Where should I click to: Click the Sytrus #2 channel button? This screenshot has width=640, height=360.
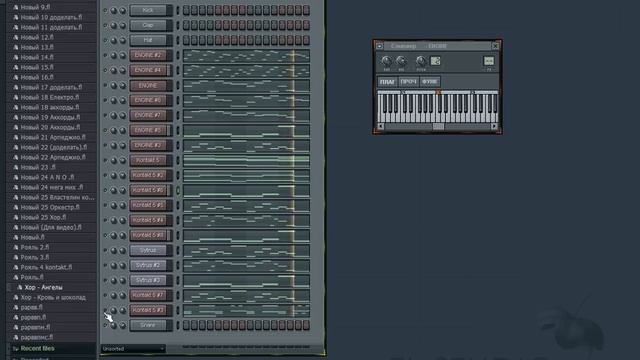(148, 265)
